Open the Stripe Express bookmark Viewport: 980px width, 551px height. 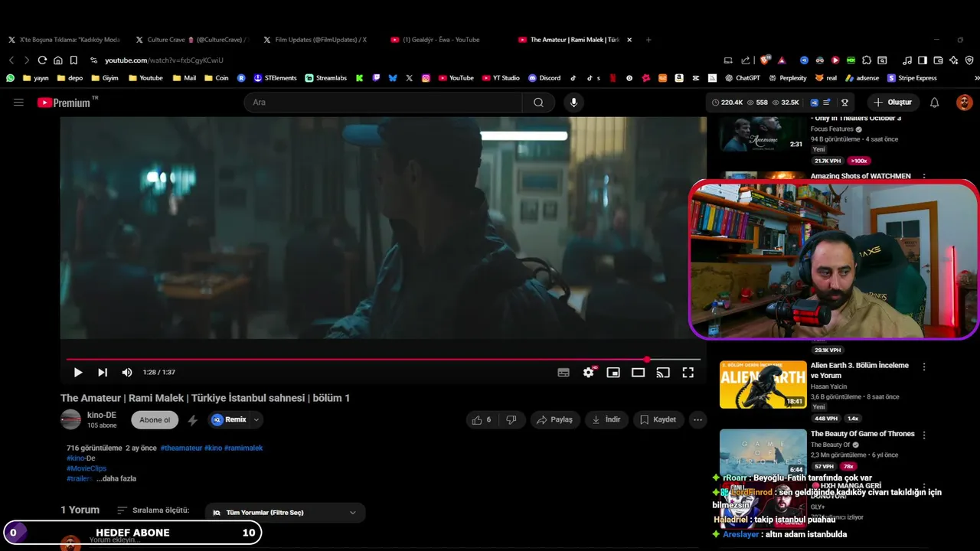coord(912,78)
